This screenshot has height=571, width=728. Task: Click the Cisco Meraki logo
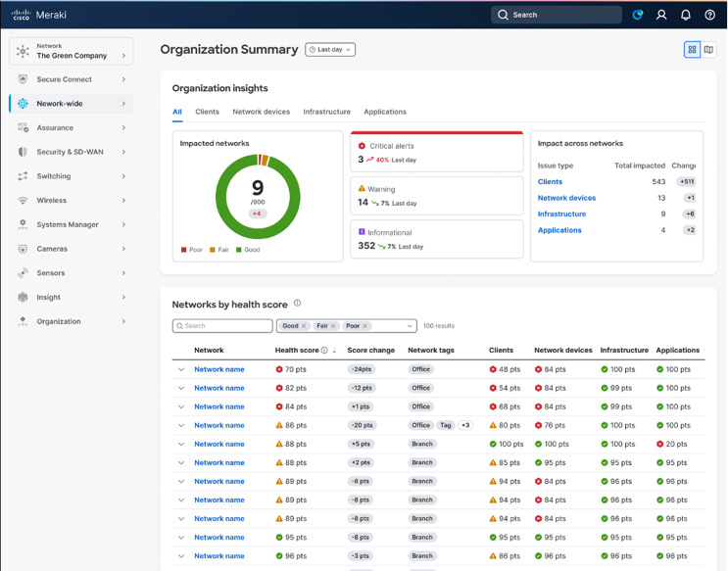tap(41, 15)
